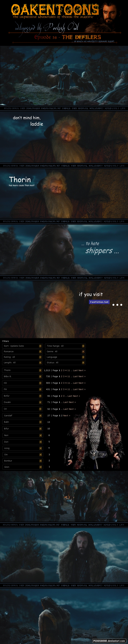
Task: Click the 'Filters' heading text
Action: click(6, 341)
